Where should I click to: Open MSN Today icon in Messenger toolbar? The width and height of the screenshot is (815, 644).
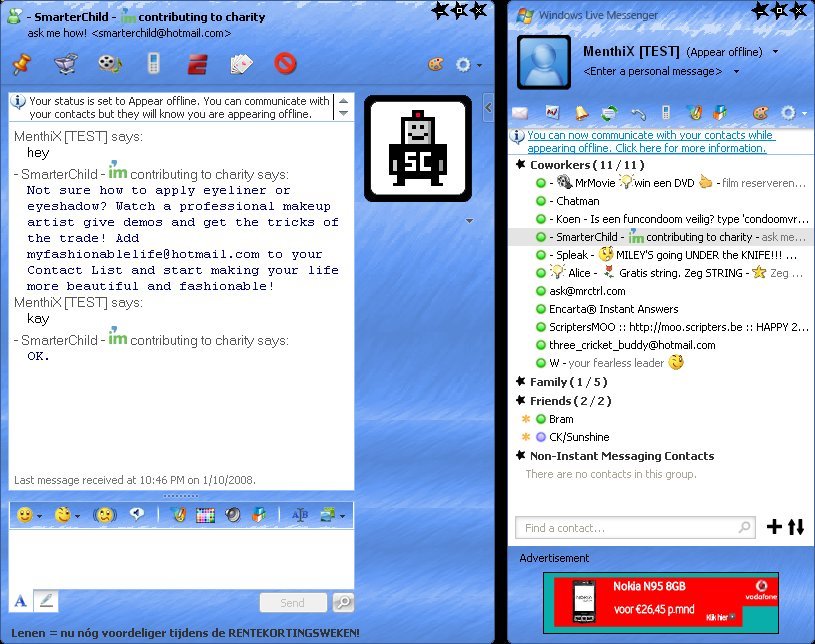[x=553, y=112]
